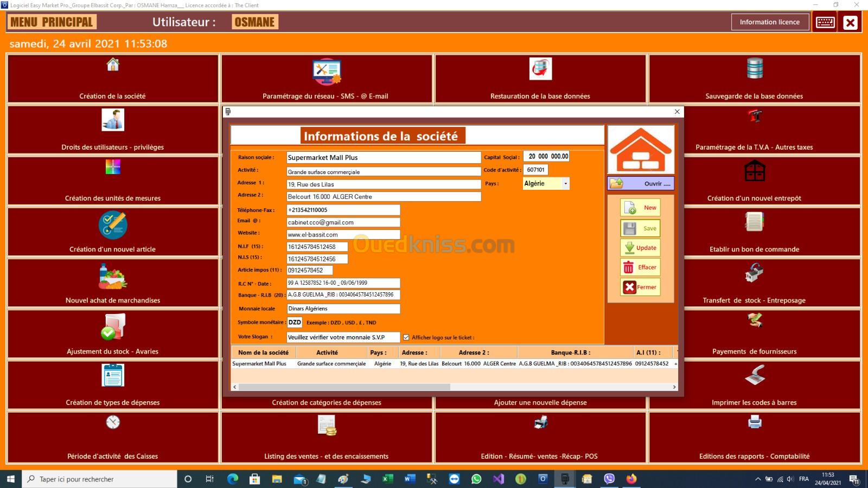This screenshot has height=488, width=868.
Task: Click the Information licence button
Action: pyautogui.click(x=769, y=22)
